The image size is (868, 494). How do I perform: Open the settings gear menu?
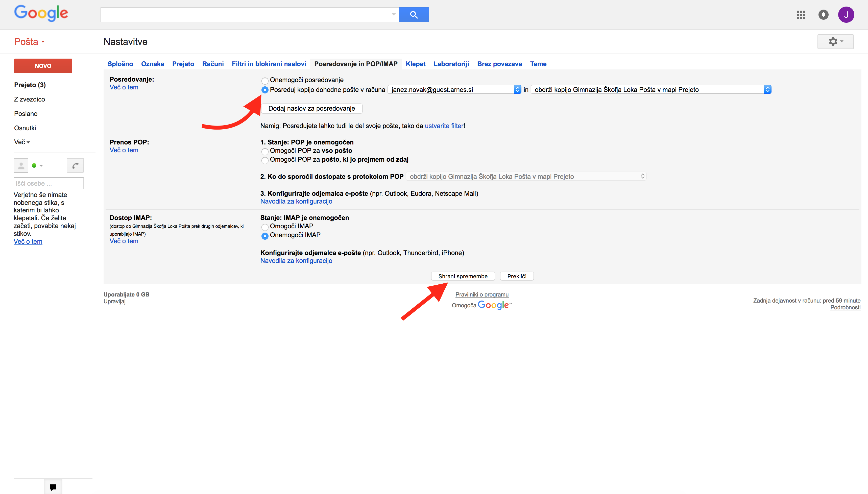tap(835, 41)
